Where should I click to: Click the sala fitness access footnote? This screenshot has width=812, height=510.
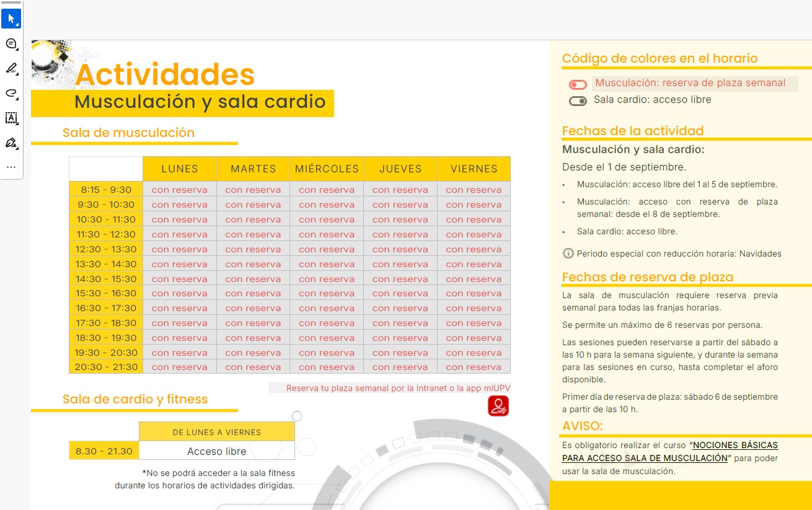pyautogui.click(x=205, y=479)
